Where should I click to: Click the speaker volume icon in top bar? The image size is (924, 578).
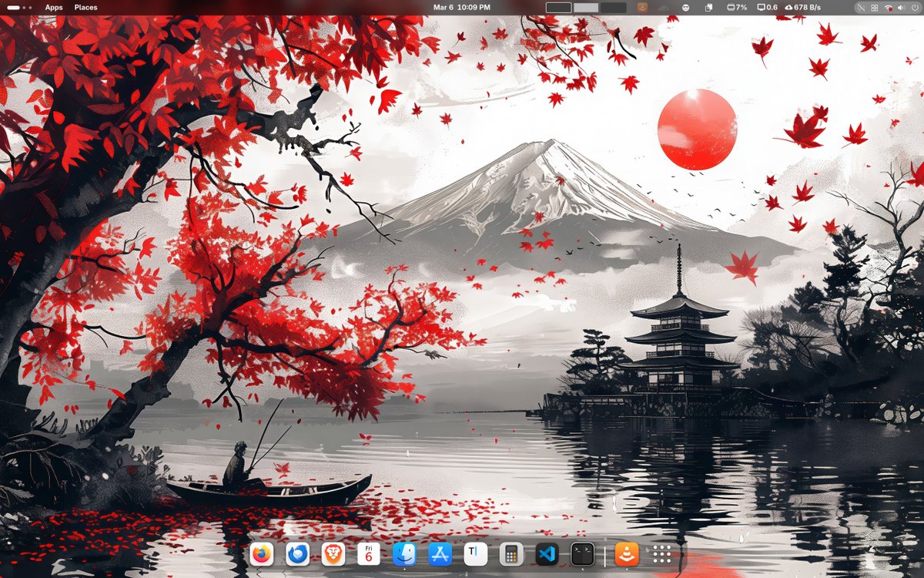[902, 7]
